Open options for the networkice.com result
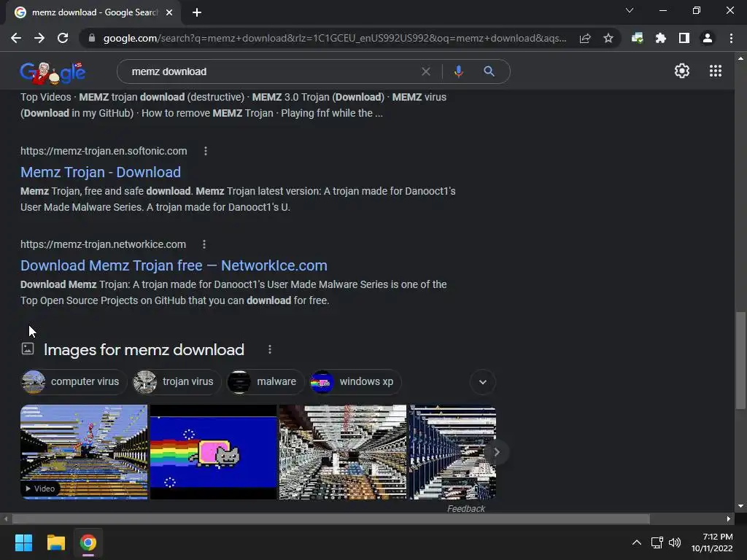The height and width of the screenshot is (560, 747). click(x=204, y=244)
